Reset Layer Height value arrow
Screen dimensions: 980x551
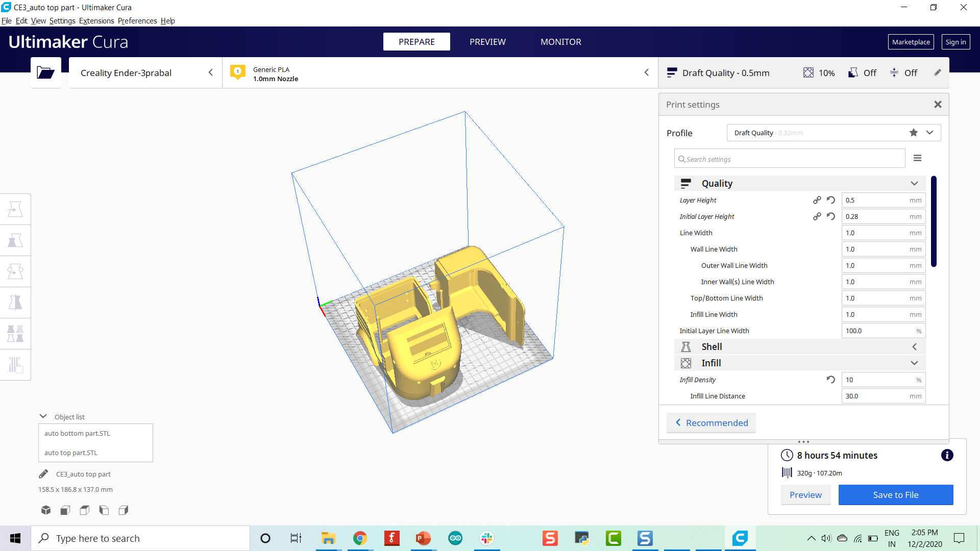831,200
